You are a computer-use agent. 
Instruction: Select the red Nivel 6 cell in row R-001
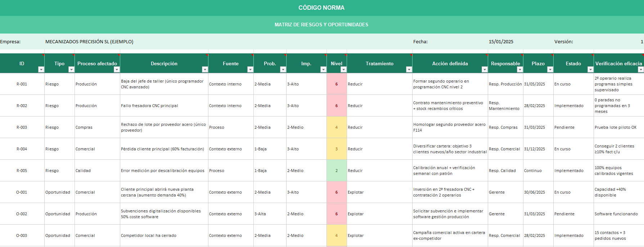337,84
